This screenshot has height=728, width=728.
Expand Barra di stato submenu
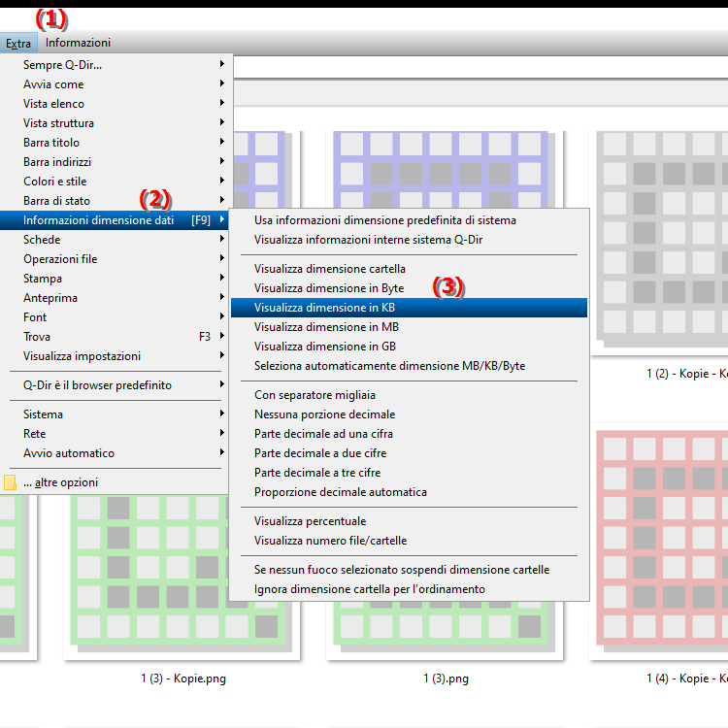tap(115, 201)
